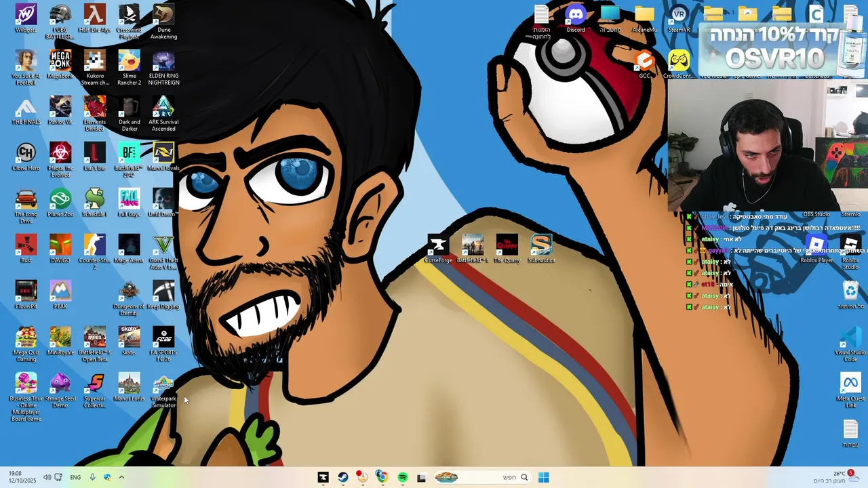Select Dungeons of Eternity shortcut
Screen dimensions: 868x488
pyautogui.click(x=129, y=298)
